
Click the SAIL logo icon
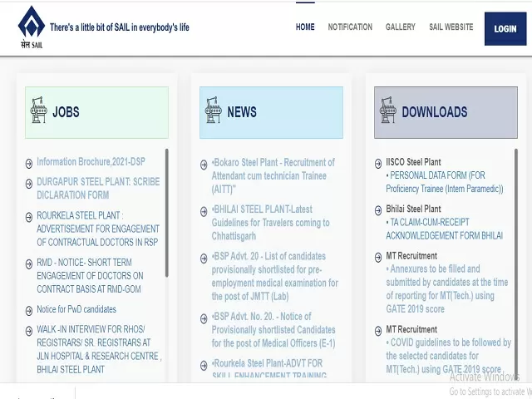(x=32, y=27)
